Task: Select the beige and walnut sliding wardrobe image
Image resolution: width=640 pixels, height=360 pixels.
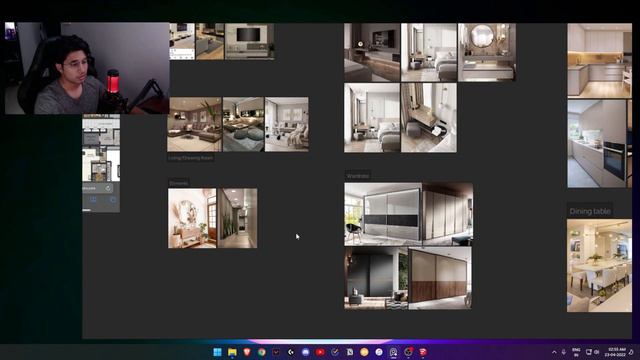Action: (x=440, y=278)
